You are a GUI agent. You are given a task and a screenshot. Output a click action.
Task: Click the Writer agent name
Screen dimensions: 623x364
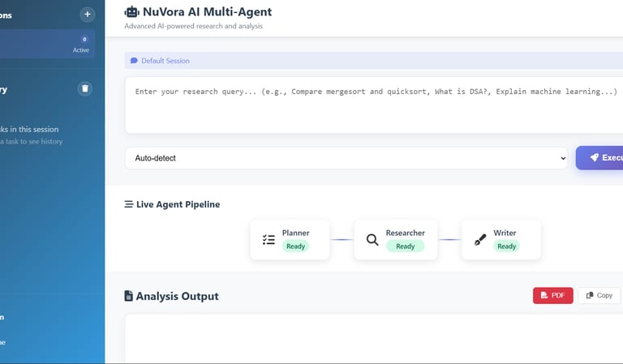click(x=505, y=233)
